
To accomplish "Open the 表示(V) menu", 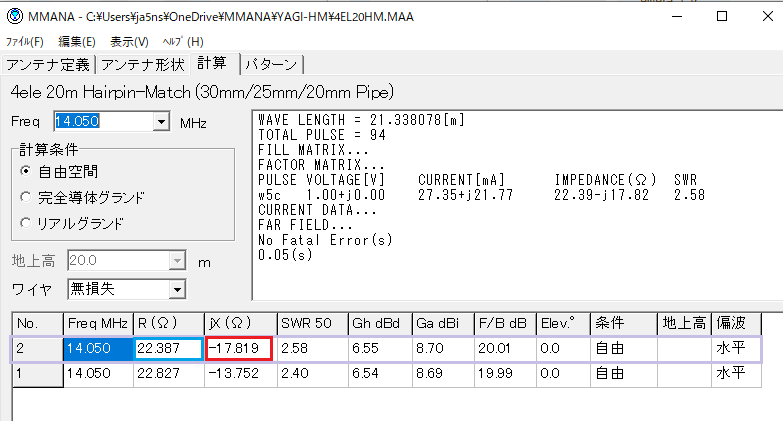I will (129, 42).
